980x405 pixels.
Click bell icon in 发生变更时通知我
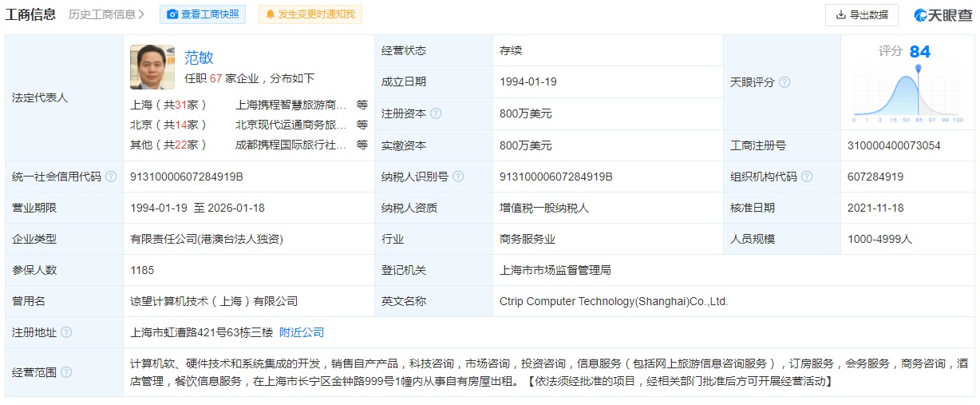270,14
